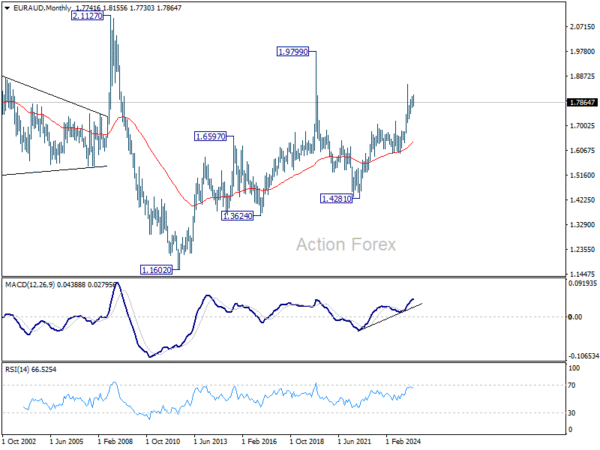600x450 pixels.
Task: Click the EURAUD,Monthly chart title
Action: point(42,8)
